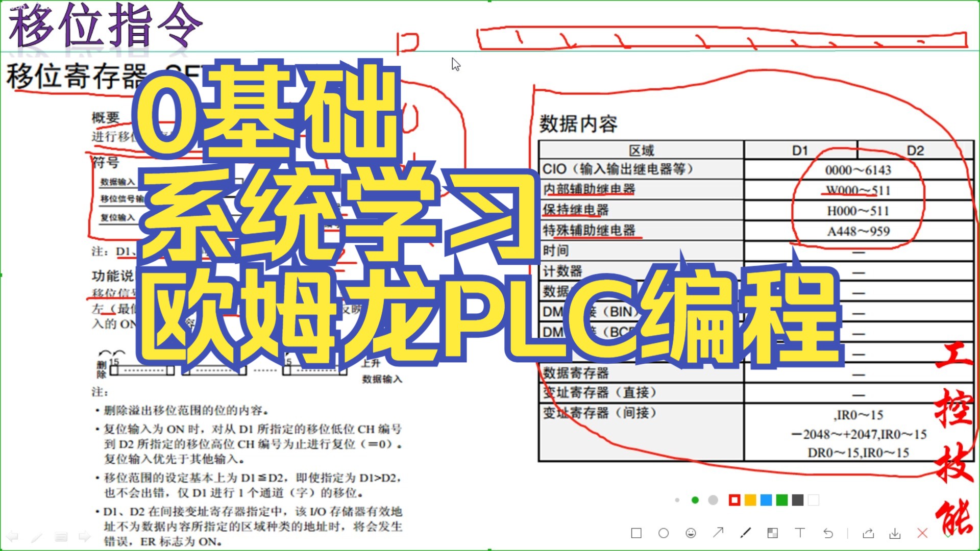Click the slide title 移位指令
Image resolution: width=980 pixels, height=551 pixels.
[x=106, y=26]
